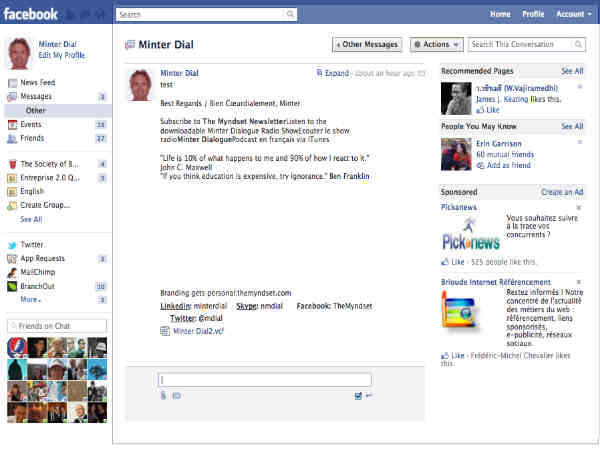Viewport: 600px width, 450px height.
Task: Open English group in sidebar
Action: (x=32, y=191)
